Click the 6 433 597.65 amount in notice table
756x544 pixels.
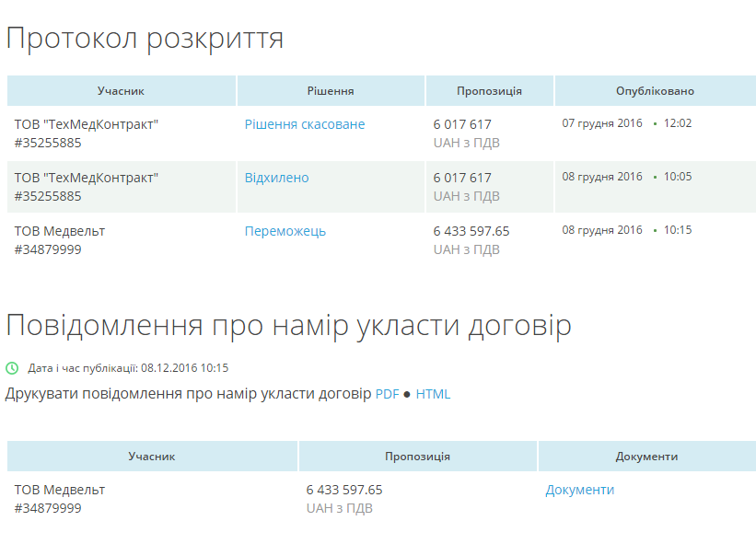click(343, 490)
